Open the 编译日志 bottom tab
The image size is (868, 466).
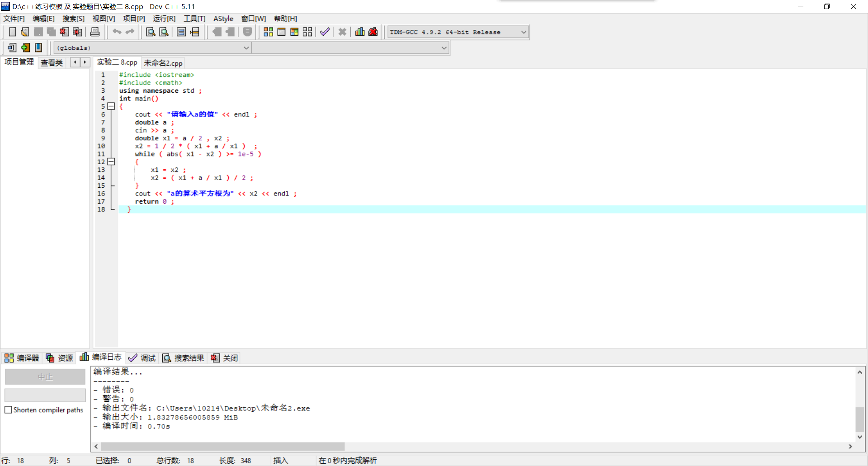coord(100,357)
